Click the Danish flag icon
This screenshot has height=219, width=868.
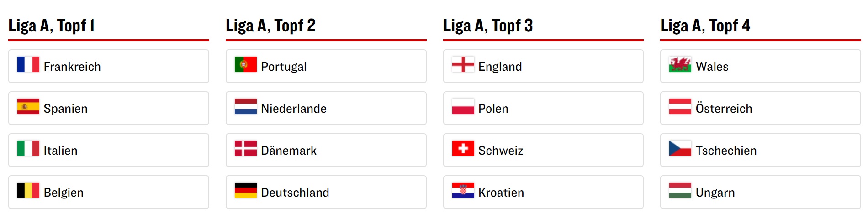coord(245,148)
